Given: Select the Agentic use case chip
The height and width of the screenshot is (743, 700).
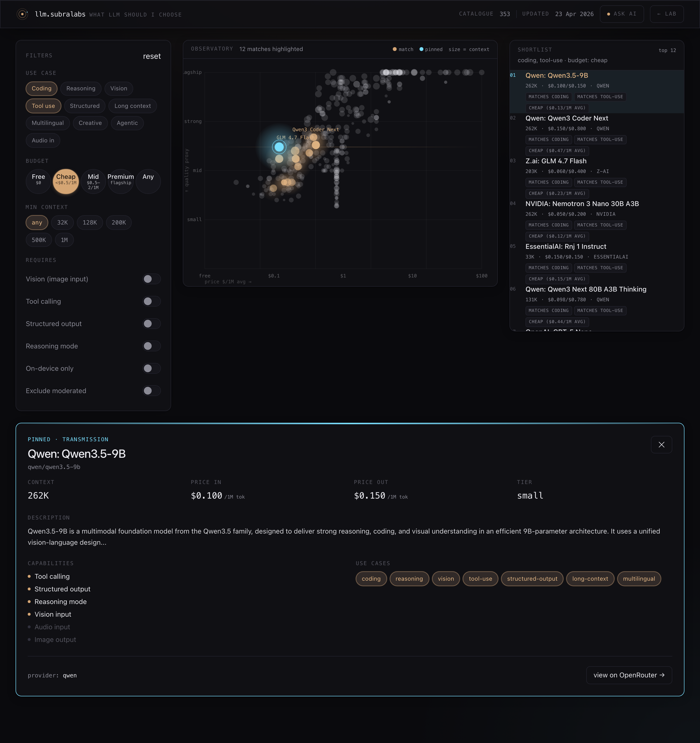Looking at the screenshot, I should pos(127,123).
